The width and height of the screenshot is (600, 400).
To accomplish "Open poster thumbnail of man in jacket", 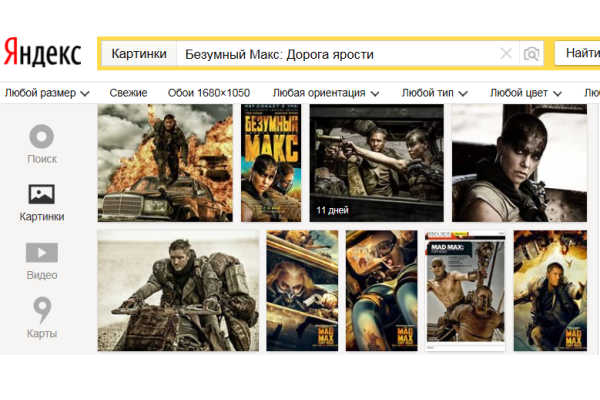I will (550, 291).
